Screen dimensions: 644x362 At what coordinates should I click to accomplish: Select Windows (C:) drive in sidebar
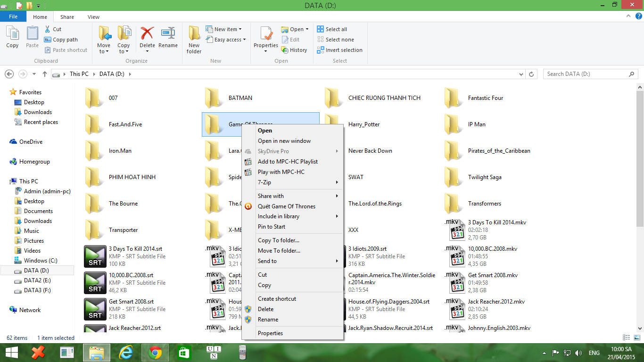pyautogui.click(x=41, y=261)
